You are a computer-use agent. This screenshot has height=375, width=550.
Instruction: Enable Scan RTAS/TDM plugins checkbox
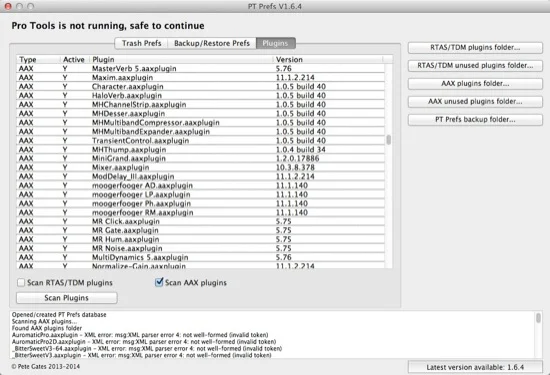coord(21,282)
